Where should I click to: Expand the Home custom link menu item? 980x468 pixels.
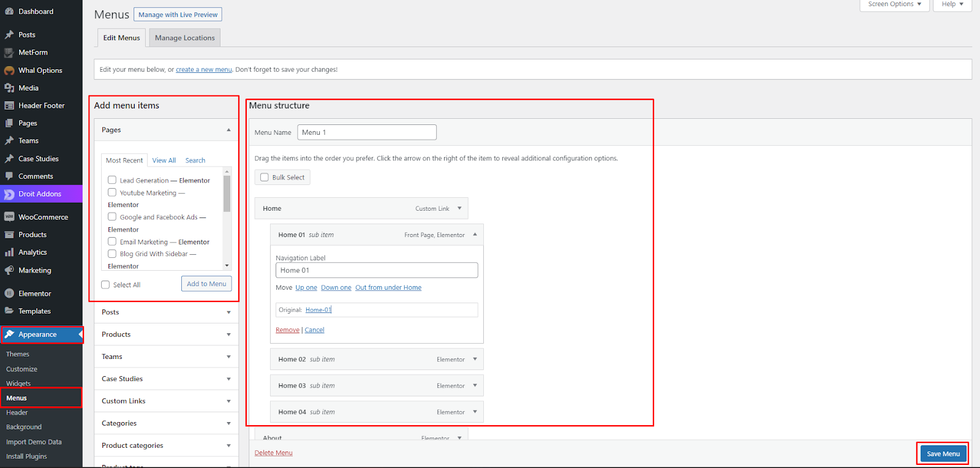(x=459, y=208)
